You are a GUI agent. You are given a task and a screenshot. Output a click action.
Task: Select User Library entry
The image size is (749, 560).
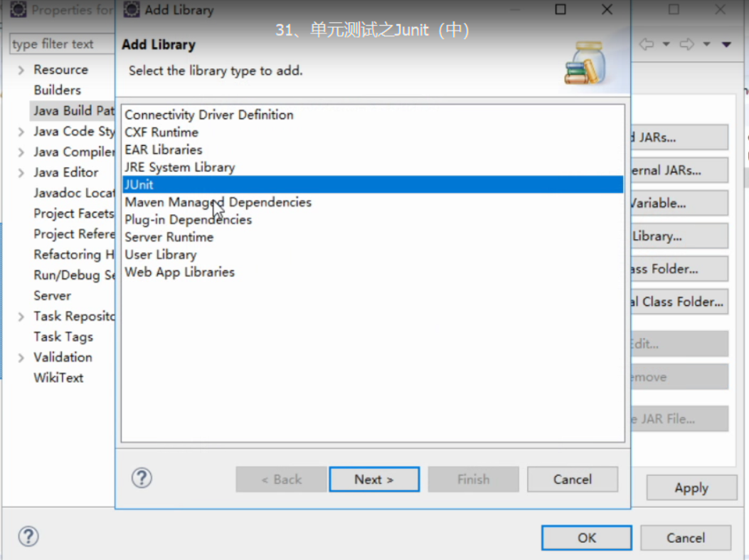point(373,255)
